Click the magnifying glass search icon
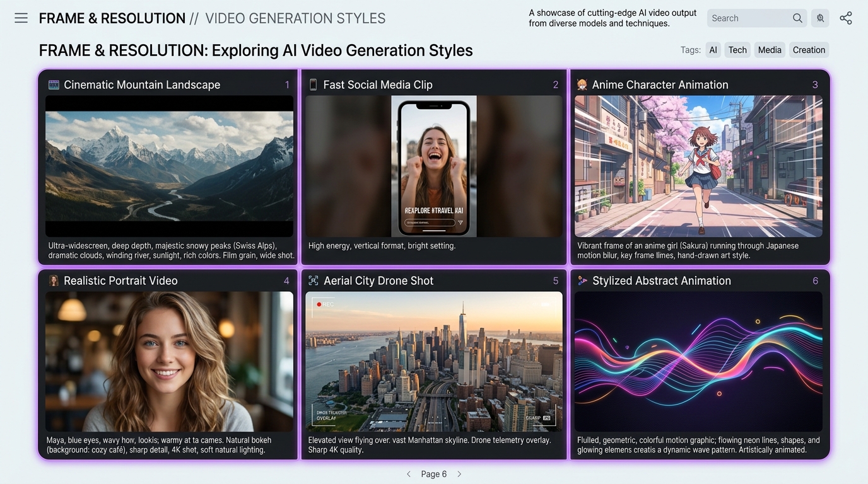The width and height of the screenshot is (868, 484). (x=797, y=18)
